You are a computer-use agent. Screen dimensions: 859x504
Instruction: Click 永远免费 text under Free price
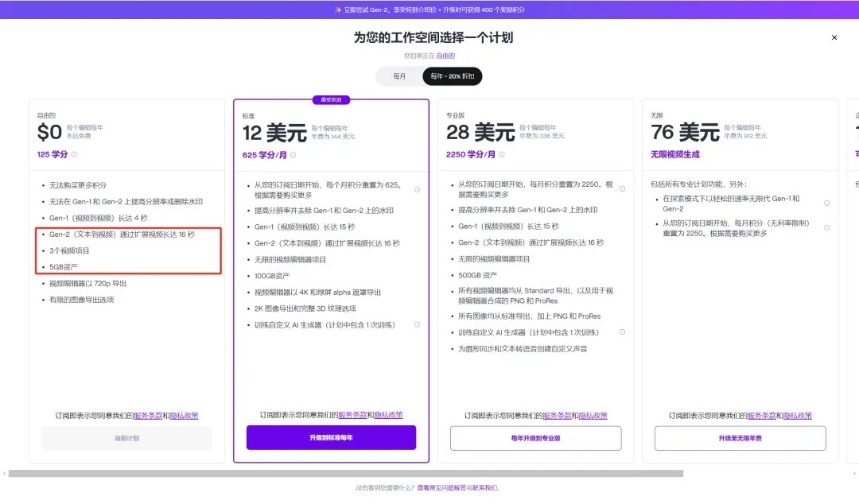click(79, 136)
